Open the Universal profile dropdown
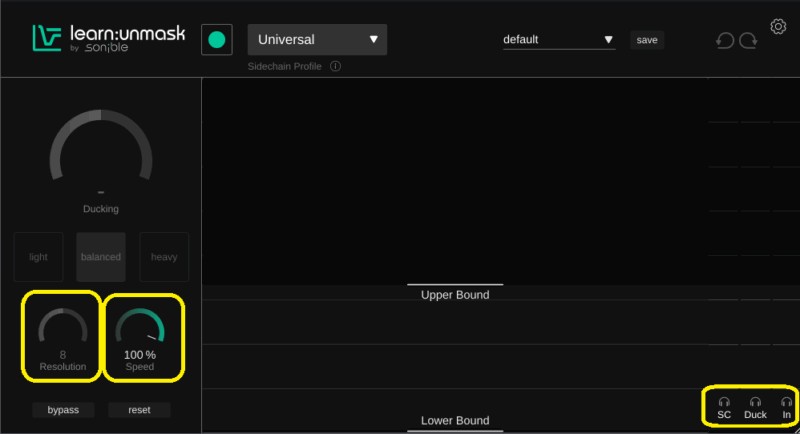800x434 pixels. [317, 40]
